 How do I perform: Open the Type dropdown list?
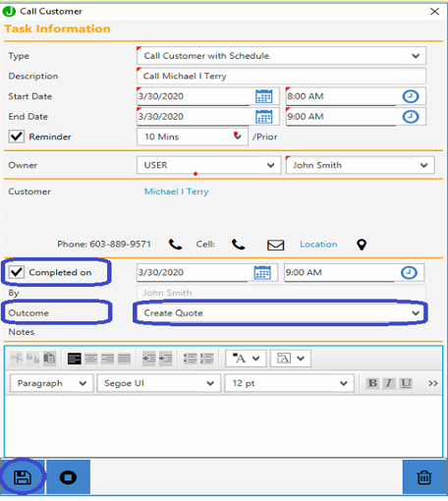point(281,56)
